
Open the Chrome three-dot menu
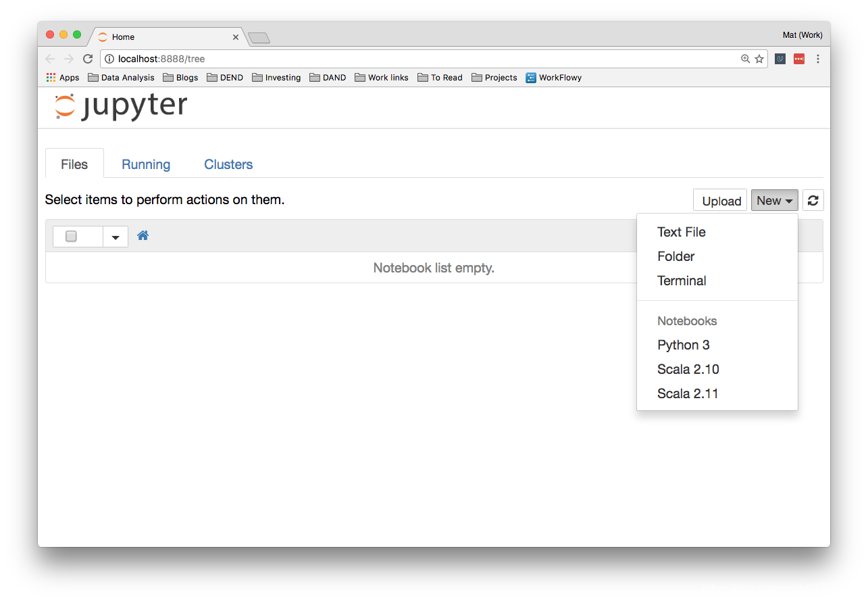pyautogui.click(x=818, y=59)
